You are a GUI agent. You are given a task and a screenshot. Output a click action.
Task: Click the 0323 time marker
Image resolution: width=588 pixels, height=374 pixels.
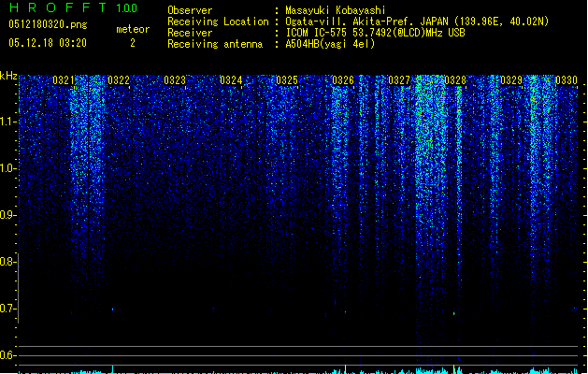pyautogui.click(x=175, y=80)
